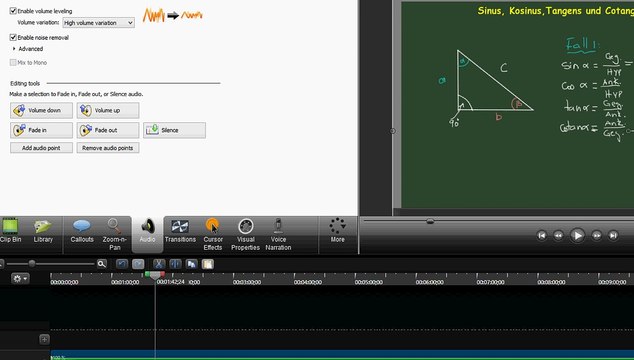Open Visual Properties tab
This screenshot has width=634, height=360.
click(245, 235)
